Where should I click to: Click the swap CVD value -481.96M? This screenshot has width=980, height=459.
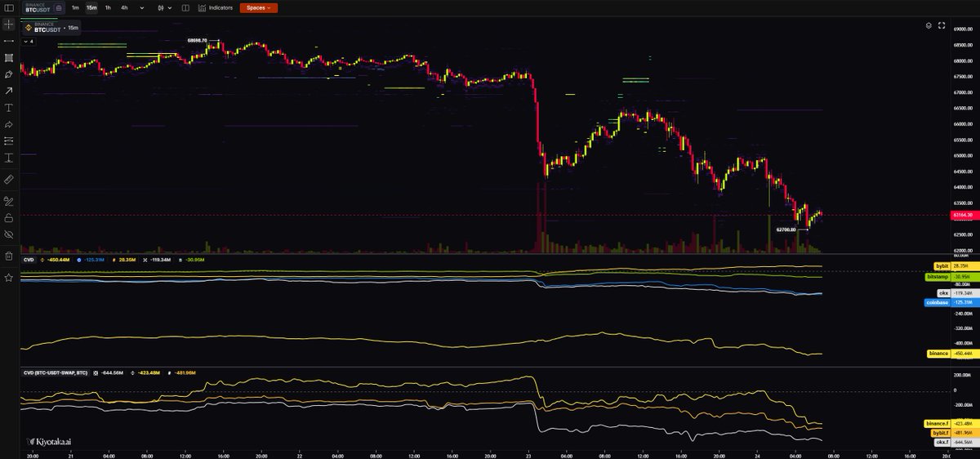[185, 372]
